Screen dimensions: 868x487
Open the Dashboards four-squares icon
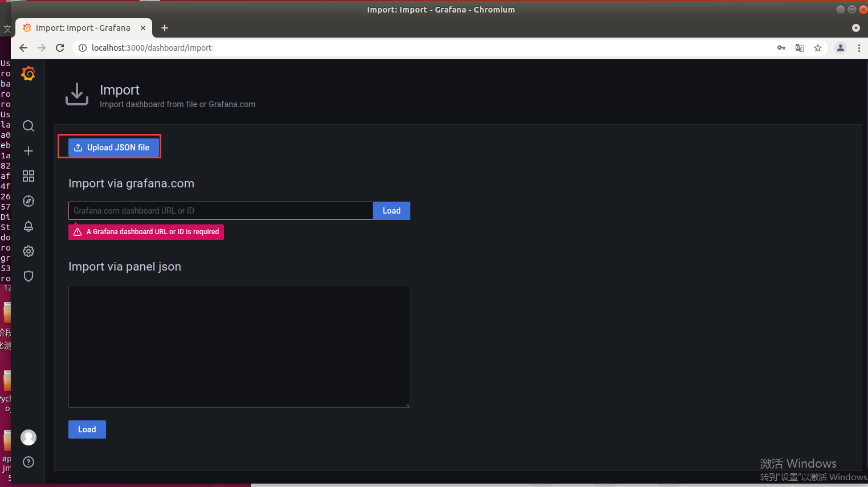tap(28, 176)
